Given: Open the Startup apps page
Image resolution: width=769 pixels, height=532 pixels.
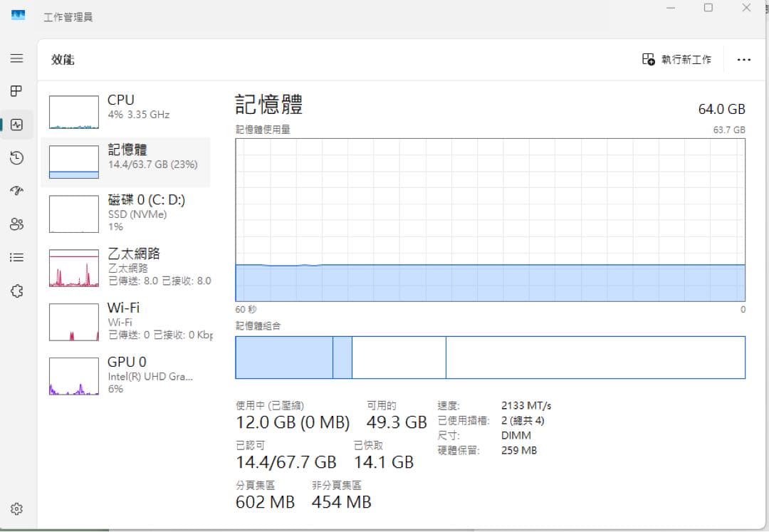Looking at the screenshot, I should [x=17, y=191].
